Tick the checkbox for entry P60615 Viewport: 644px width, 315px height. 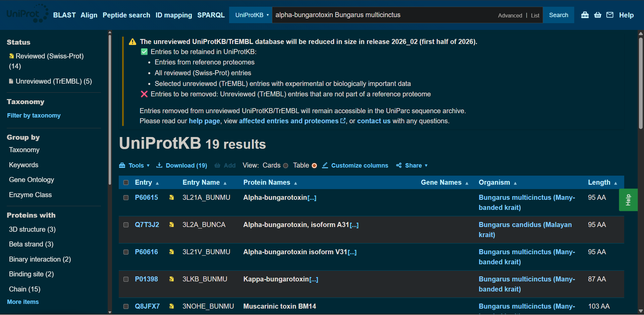[126, 197]
